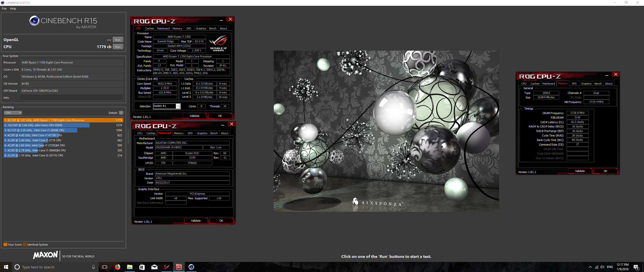Viewport: 644px width, 272px height.
Task: Click the GeForce GTX 1080 GFX Board field
Action: coord(72,91)
